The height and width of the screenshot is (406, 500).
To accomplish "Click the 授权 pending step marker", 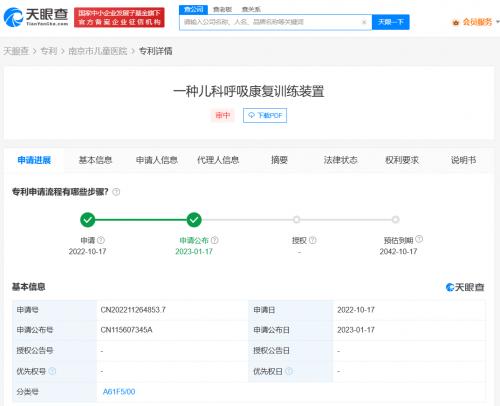I will (x=296, y=220).
